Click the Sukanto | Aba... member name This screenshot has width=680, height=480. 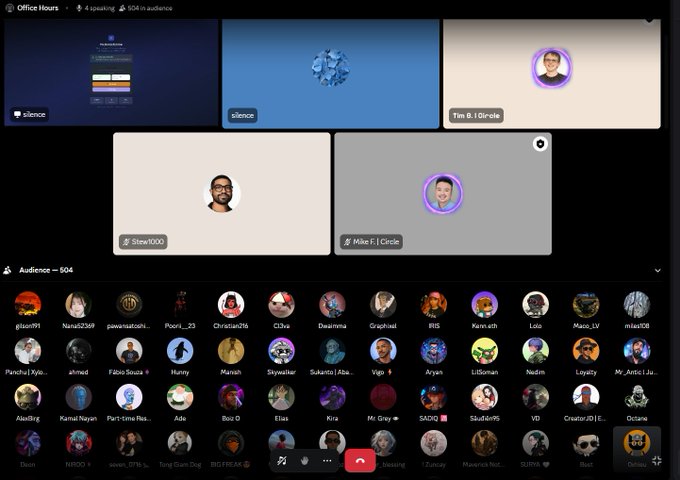(x=332, y=372)
